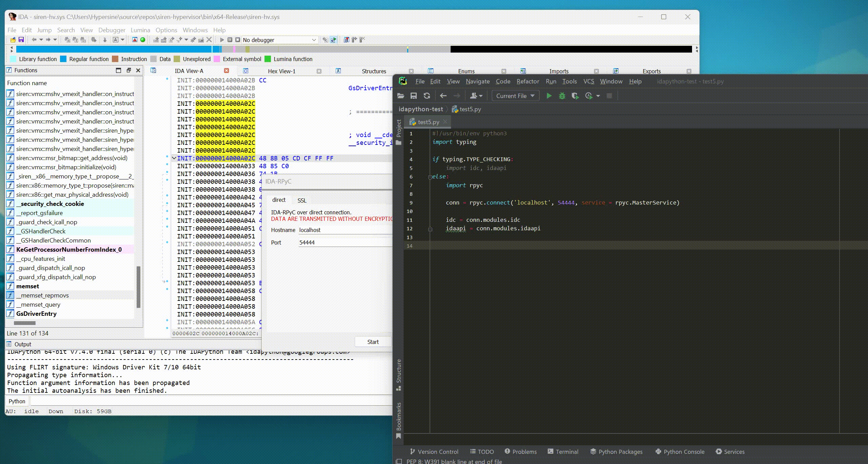Viewport: 868px width, 464px height.
Task: Click IDA's green circle toolbar icon
Action: tap(143, 40)
